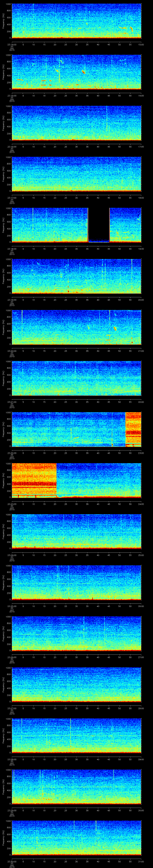Select the '23:27:00' start time label
The height and width of the screenshot is (868, 153).
[12, 708]
